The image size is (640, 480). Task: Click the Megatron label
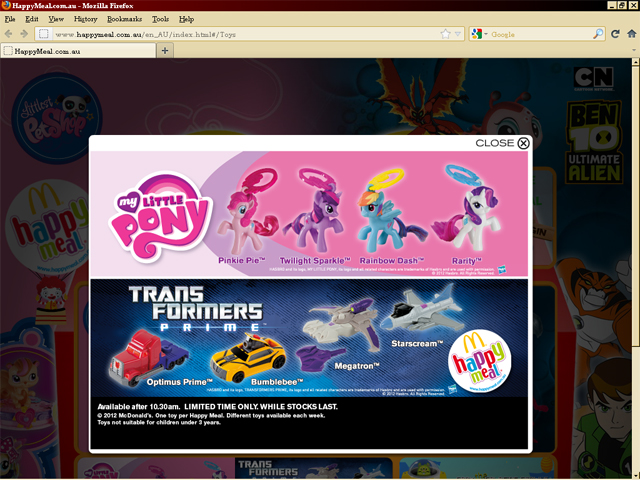point(357,366)
